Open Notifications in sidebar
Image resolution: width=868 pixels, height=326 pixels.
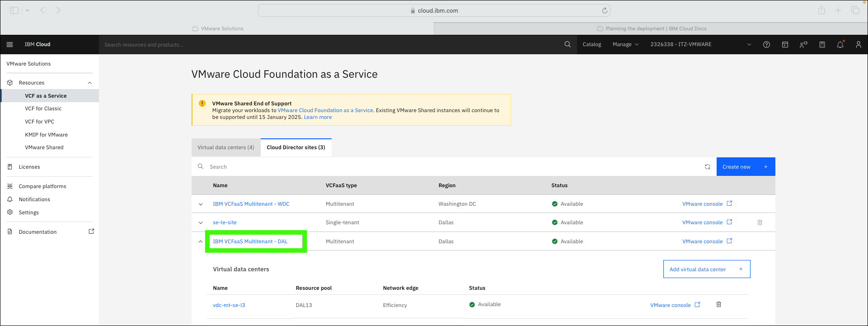[x=34, y=199]
